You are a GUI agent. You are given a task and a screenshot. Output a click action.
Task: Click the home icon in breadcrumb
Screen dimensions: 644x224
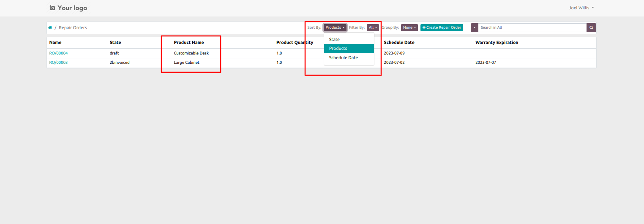50,27
